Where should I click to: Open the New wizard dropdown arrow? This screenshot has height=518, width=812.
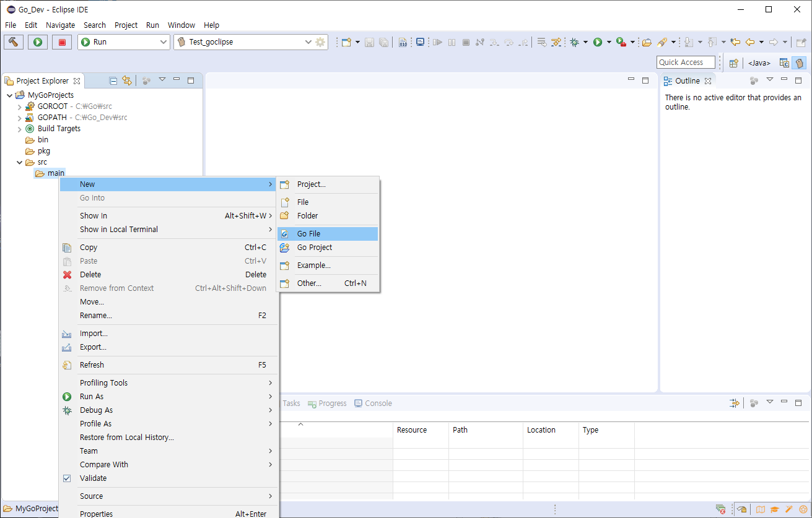point(357,42)
